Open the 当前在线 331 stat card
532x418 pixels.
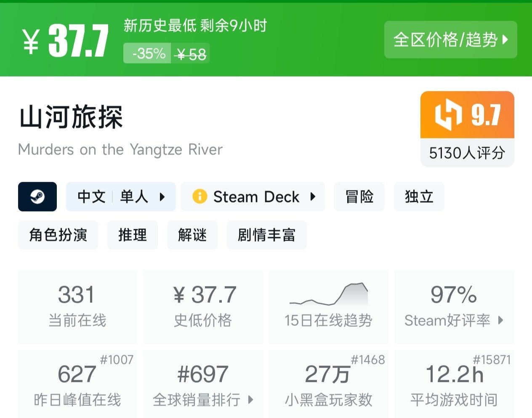click(x=77, y=307)
